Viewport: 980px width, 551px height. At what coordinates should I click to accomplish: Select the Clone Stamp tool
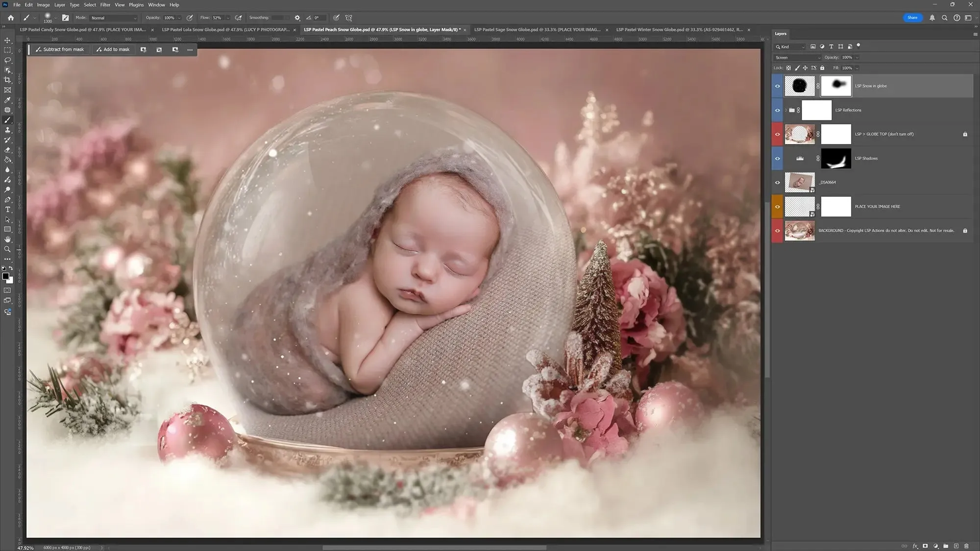click(7, 130)
